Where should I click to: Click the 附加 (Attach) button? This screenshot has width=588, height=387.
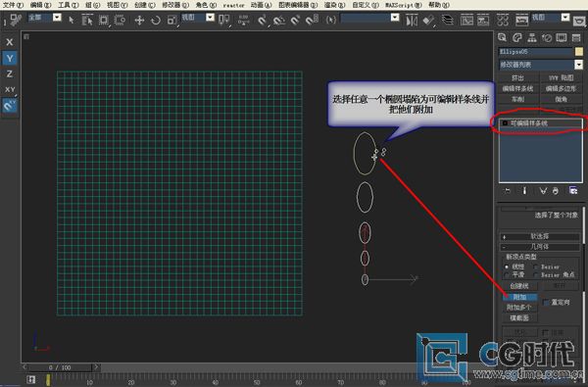pos(519,297)
